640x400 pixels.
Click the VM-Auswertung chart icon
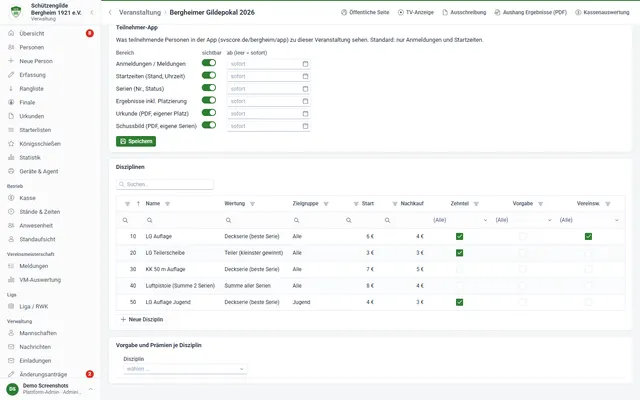tap(11, 280)
